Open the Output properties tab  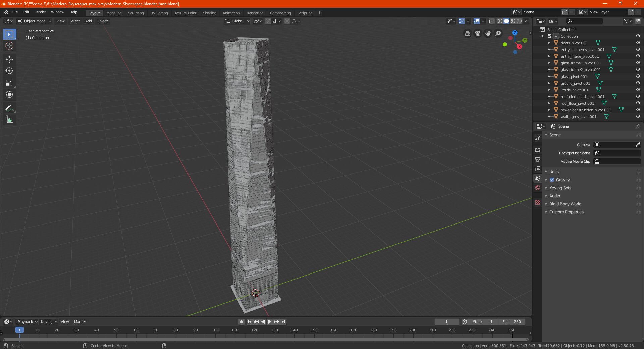[538, 159]
